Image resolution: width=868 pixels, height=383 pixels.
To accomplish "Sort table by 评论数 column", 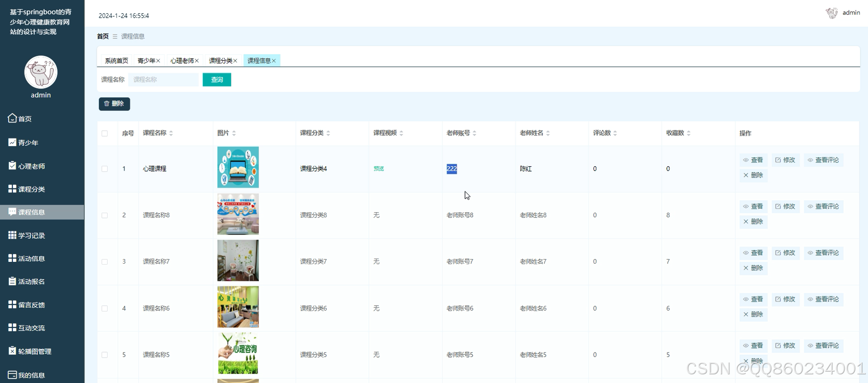I will click(x=615, y=133).
